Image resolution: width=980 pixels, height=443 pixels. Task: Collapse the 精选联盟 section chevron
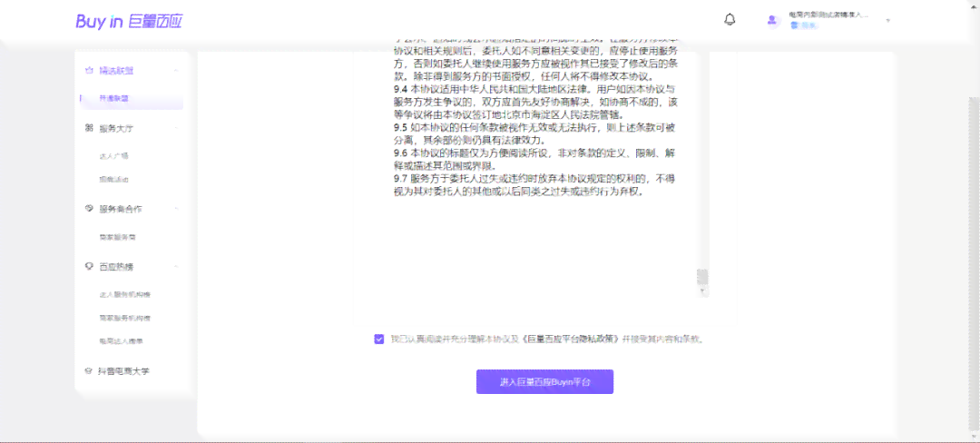point(176,71)
